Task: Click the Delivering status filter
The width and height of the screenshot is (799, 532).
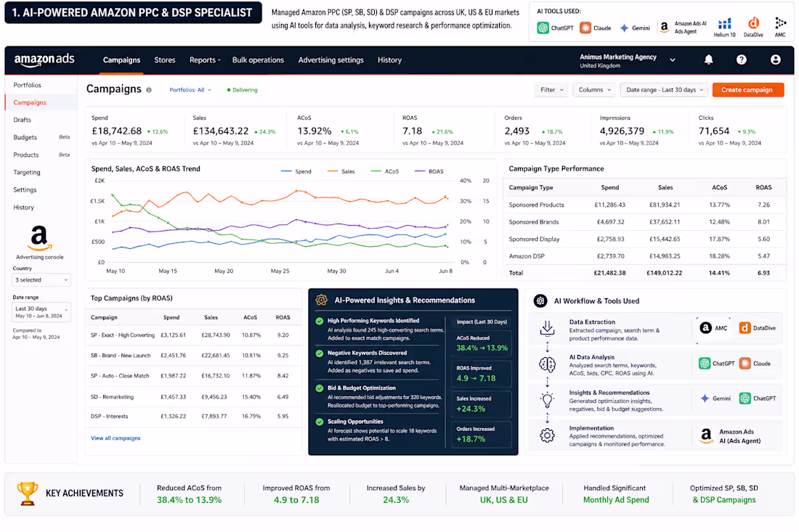Action: pyautogui.click(x=242, y=90)
